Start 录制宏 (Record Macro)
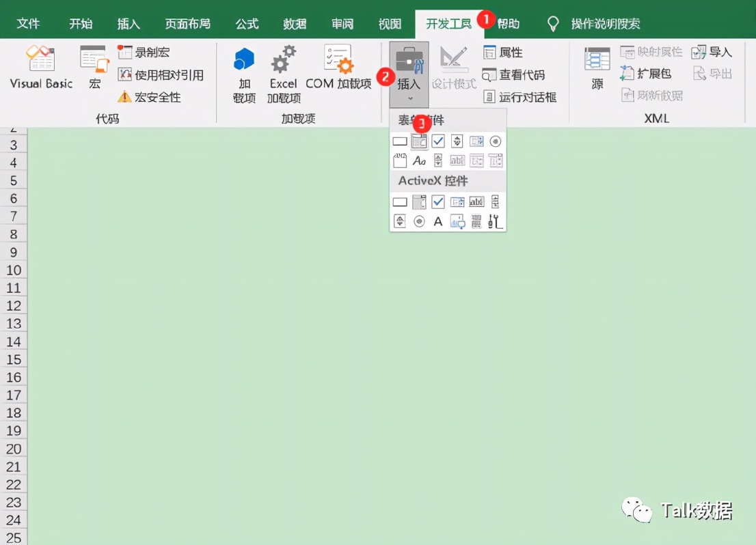 pos(143,52)
